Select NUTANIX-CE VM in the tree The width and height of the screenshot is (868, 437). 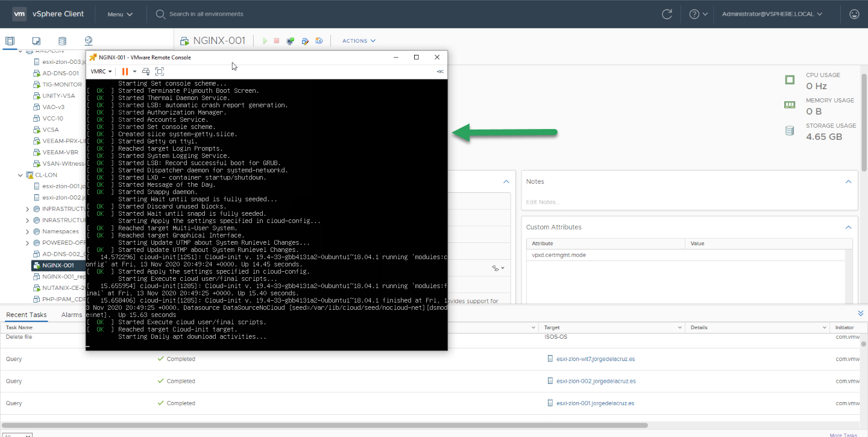(x=63, y=288)
